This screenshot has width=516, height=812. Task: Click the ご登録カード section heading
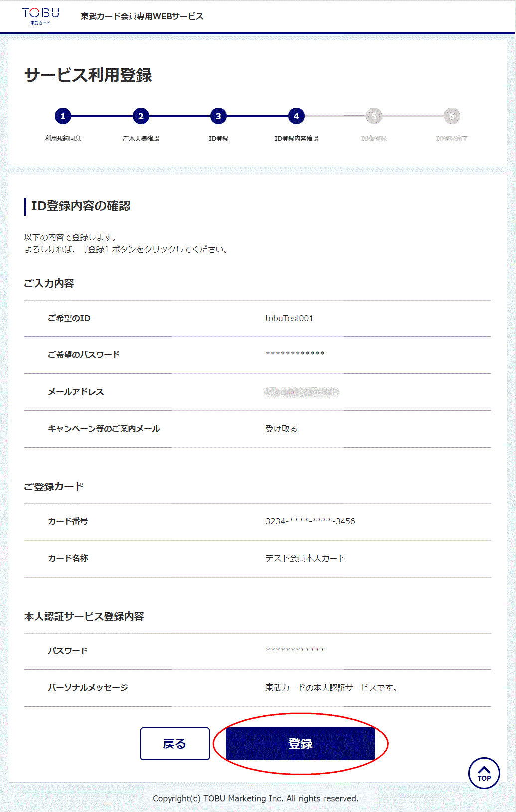click(x=54, y=487)
